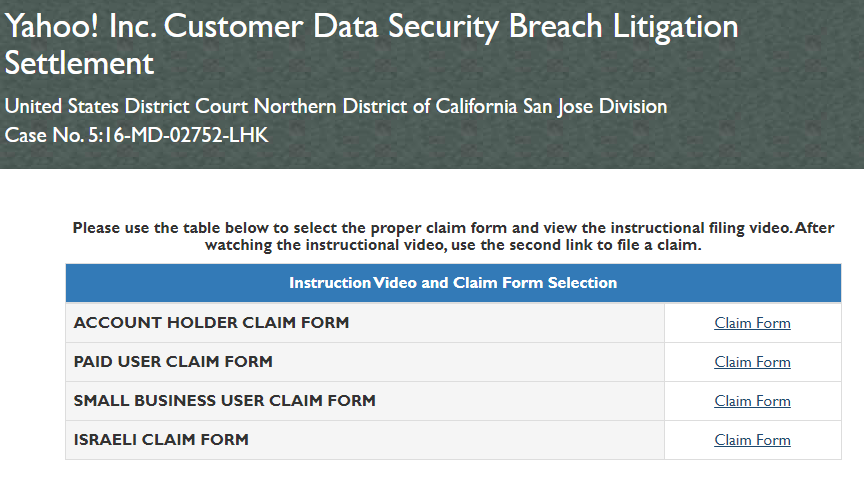Select the ISRAELI CLAIM FORM row label

coord(161,440)
